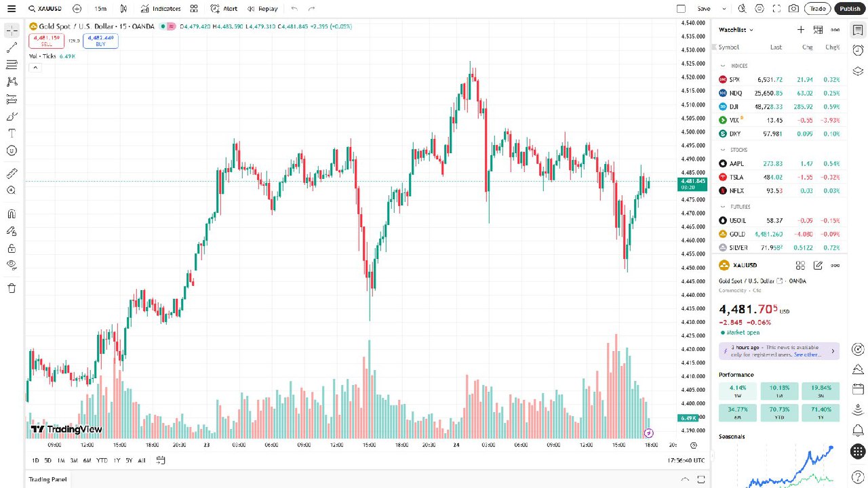The width and height of the screenshot is (868, 488).
Task: Select the 1Y range at the chart bottom
Action: [117, 460]
